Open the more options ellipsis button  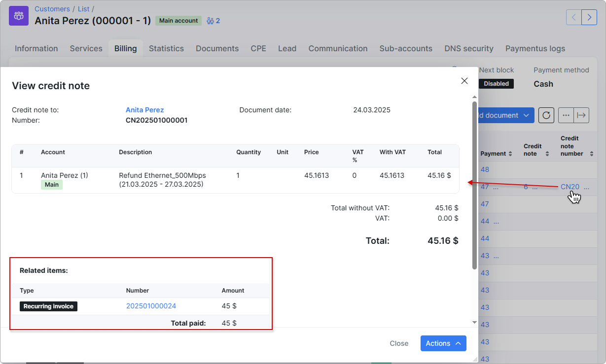566,115
